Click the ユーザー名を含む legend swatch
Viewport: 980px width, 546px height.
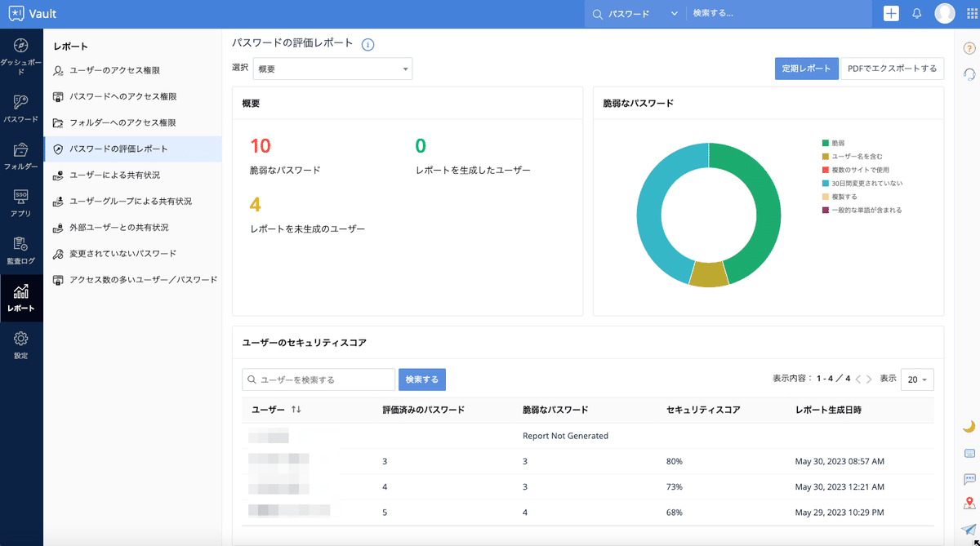[x=826, y=156]
